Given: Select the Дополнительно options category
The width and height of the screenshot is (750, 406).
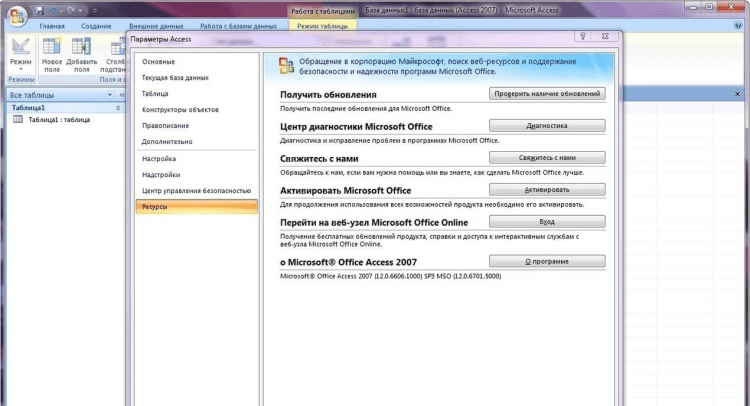Looking at the screenshot, I should pos(167,142).
